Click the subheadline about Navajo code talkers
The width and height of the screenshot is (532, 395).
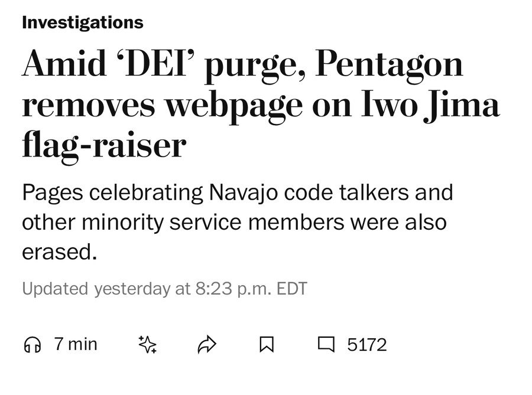[236, 222]
